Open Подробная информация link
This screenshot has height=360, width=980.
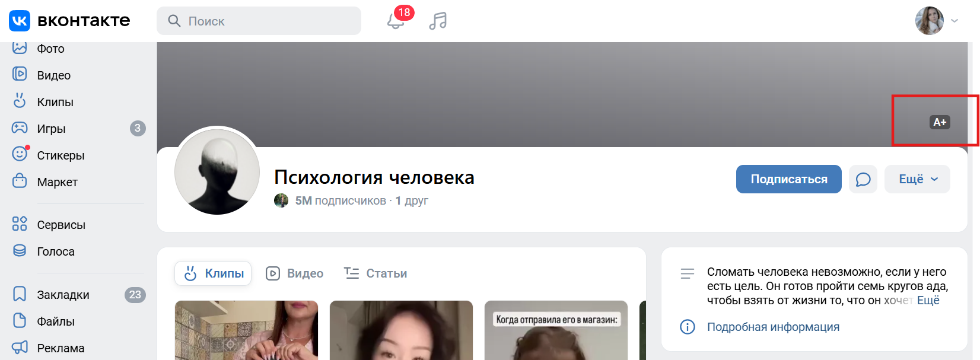point(773,327)
